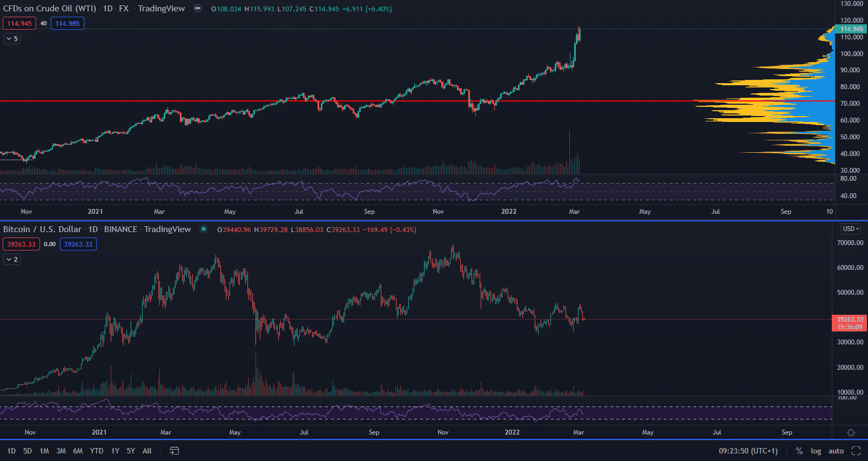Switch to the 5Y time range
Viewport: 868px width, 461px height.
click(x=131, y=451)
